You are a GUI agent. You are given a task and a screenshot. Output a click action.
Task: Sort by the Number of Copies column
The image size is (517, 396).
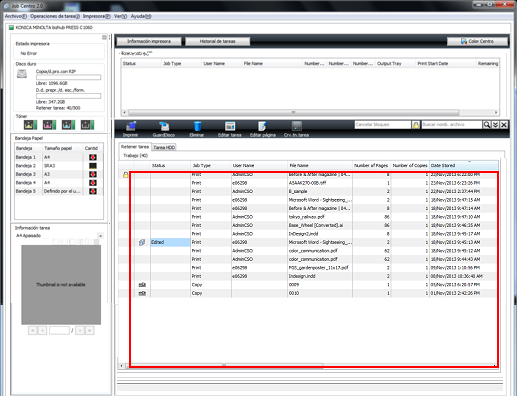point(410,165)
